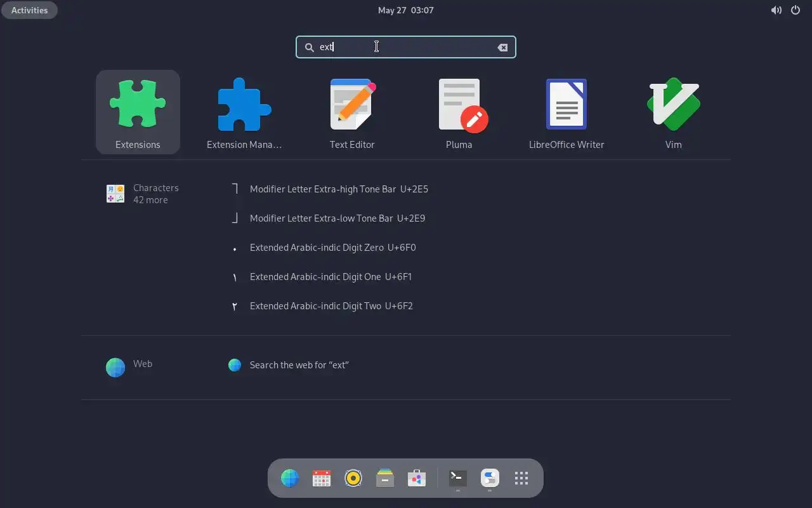This screenshot has height=508, width=812.
Task: Open Rhythmbox music player from the dock
Action: pos(353,478)
